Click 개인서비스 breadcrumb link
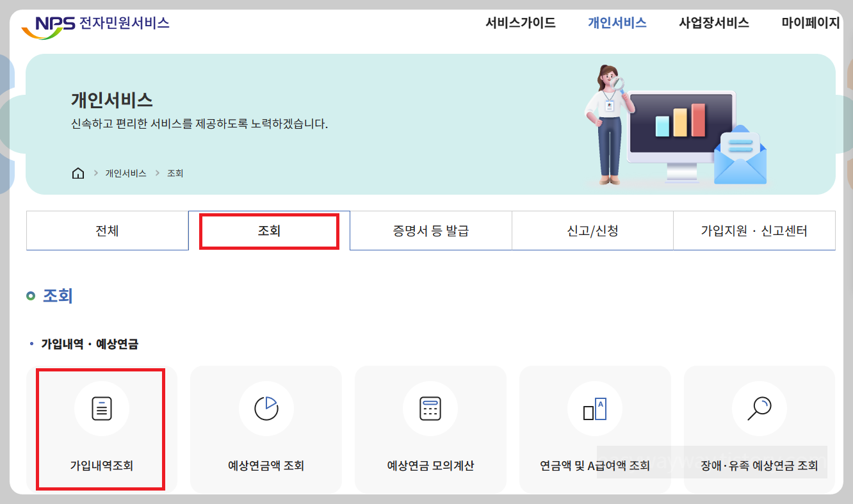Image resolution: width=853 pixels, height=504 pixels. tap(126, 174)
